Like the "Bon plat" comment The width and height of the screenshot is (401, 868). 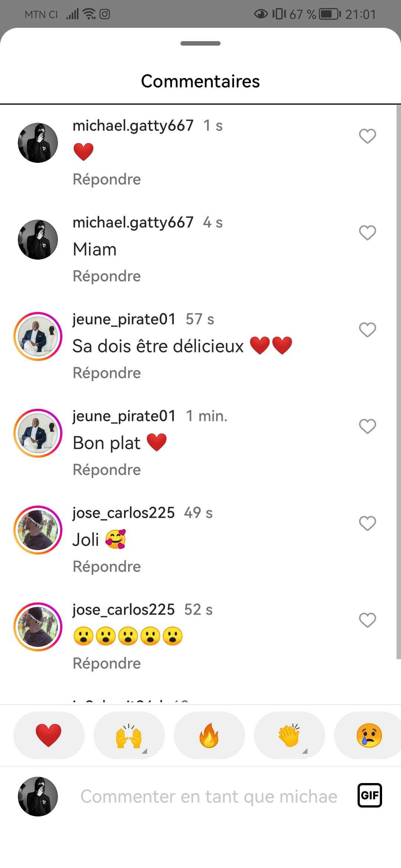(x=368, y=427)
